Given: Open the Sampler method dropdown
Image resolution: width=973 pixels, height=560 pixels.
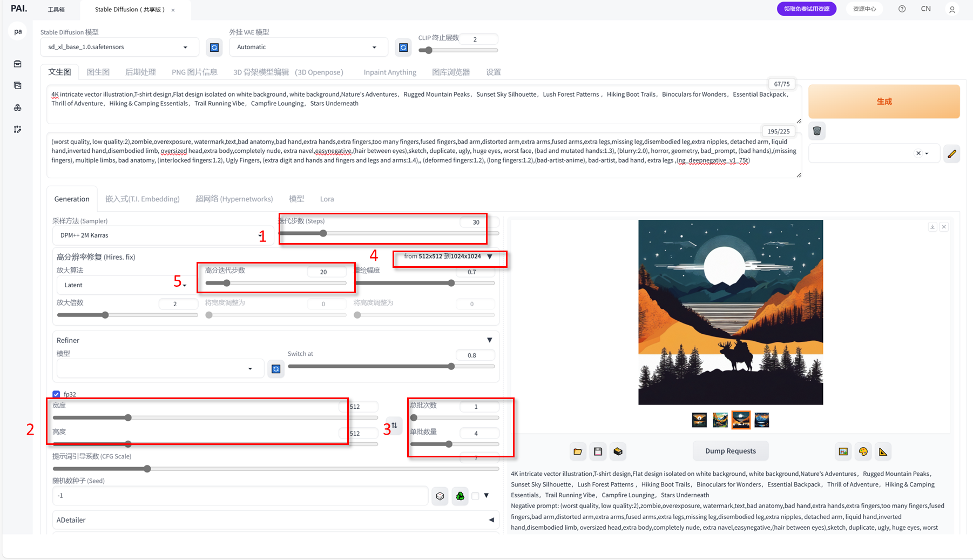Looking at the screenshot, I should click(x=163, y=235).
